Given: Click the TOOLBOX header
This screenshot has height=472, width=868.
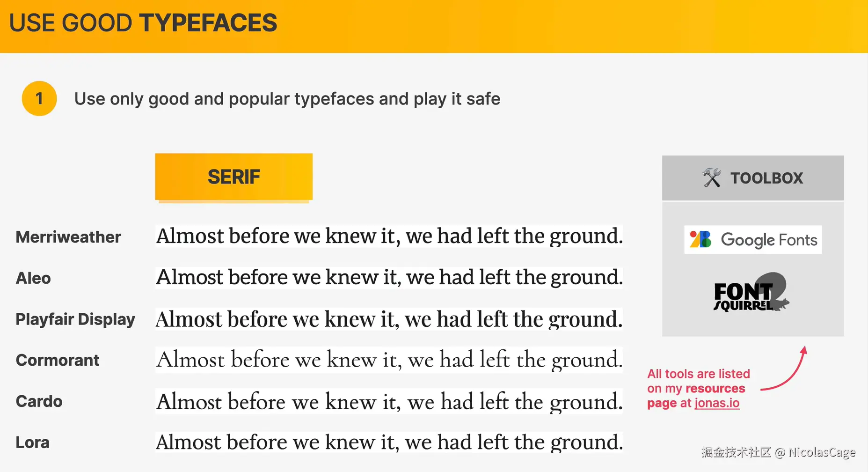Looking at the screenshot, I should tap(766, 178).
